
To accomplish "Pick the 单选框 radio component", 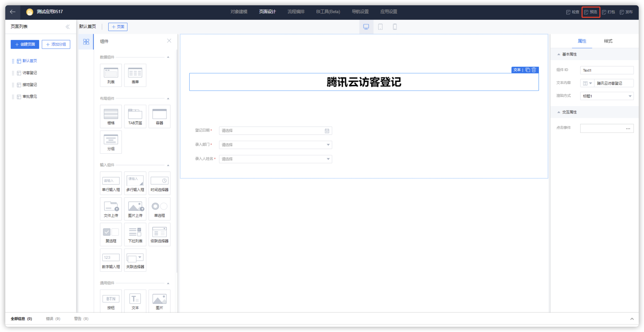I will (160, 209).
